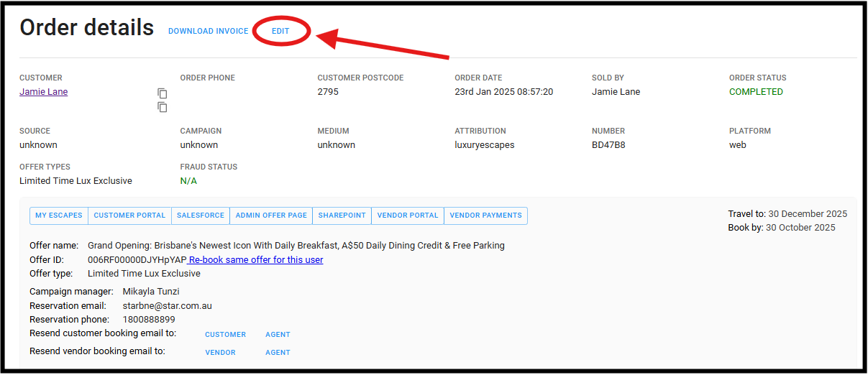Resend customer booking email to Customer
This screenshot has width=868, height=375.
point(225,335)
